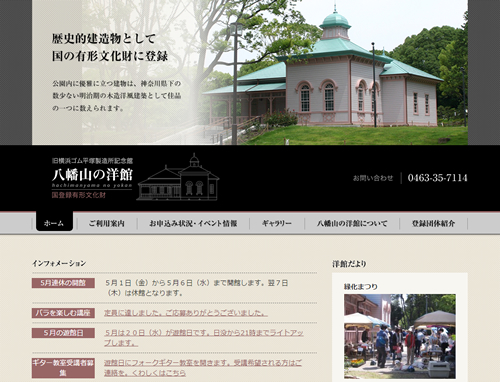Click the 国登録有形文化財 tagline

[x=79, y=195]
